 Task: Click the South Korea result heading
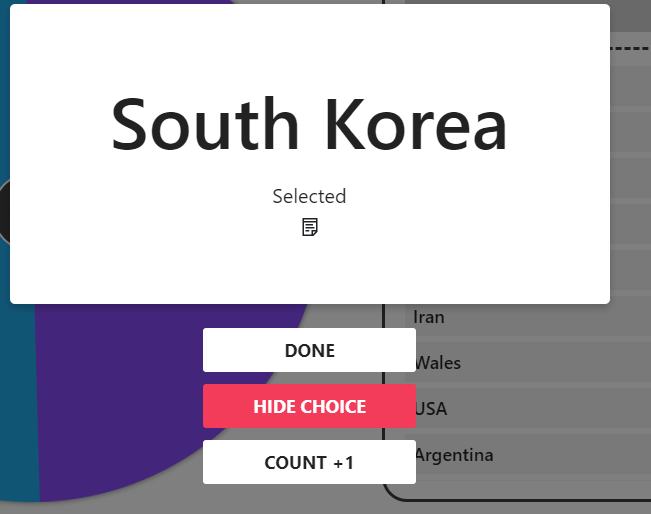309,125
